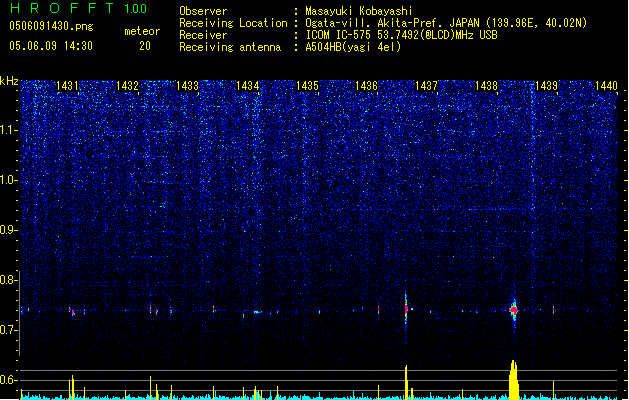
Task: Click the 0.7 kHz axis label
Action: [8, 330]
